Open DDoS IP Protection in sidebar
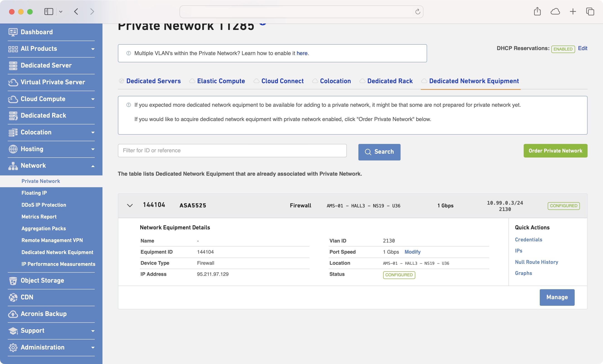 point(44,205)
